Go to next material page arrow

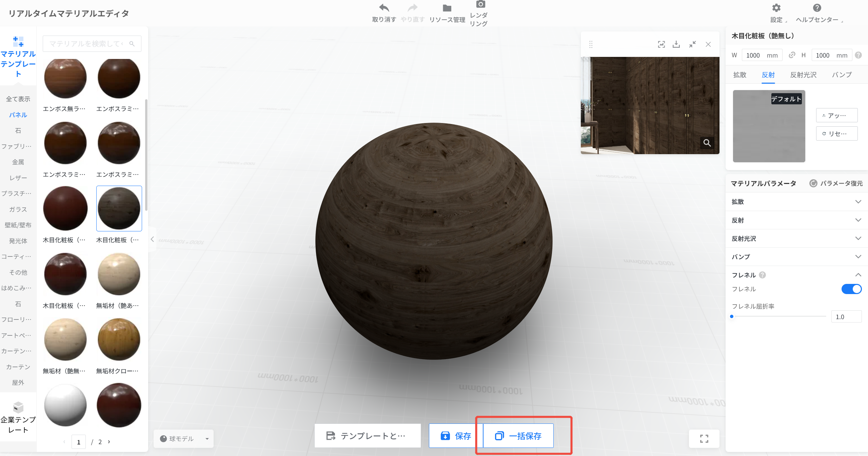pos(109,442)
